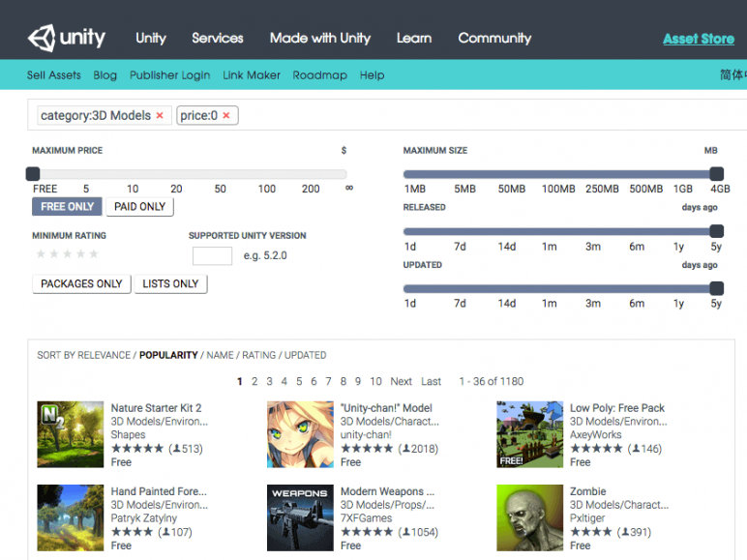
Task: Click the Released days-ago slider handle
Action: click(716, 231)
